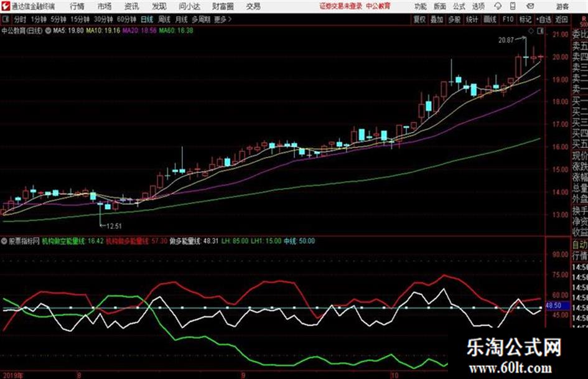Open the message envelope icon
The height and width of the screenshot is (379, 588).
point(530,6)
